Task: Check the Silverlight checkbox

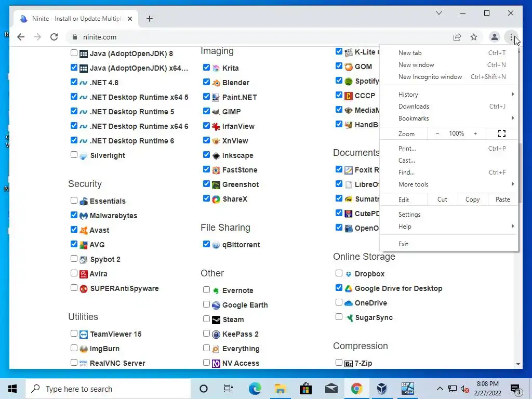Action: (x=74, y=155)
